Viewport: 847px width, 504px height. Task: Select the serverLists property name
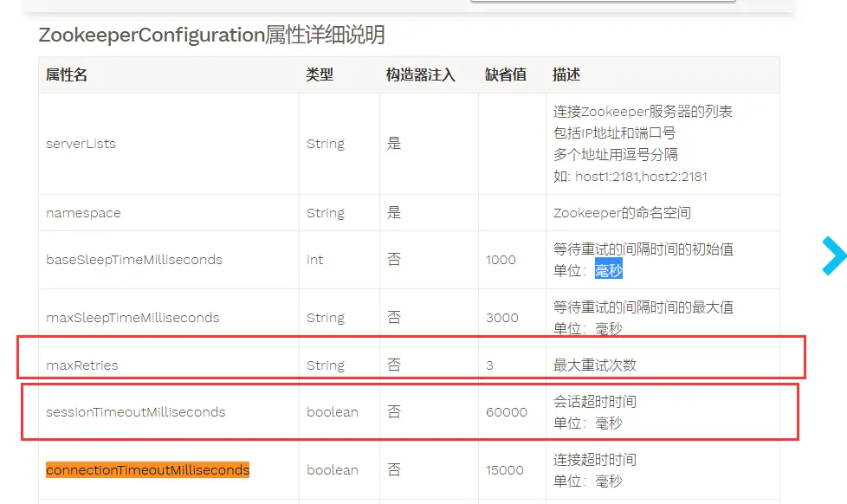click(x=81, y=144)
